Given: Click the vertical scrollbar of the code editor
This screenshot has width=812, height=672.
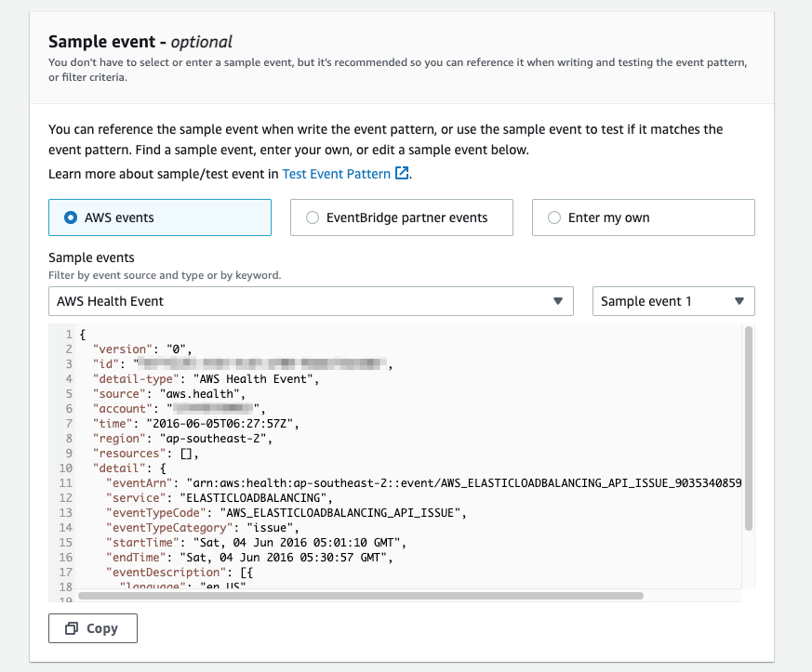Looking at the screenshot, I should coord(749,428).
